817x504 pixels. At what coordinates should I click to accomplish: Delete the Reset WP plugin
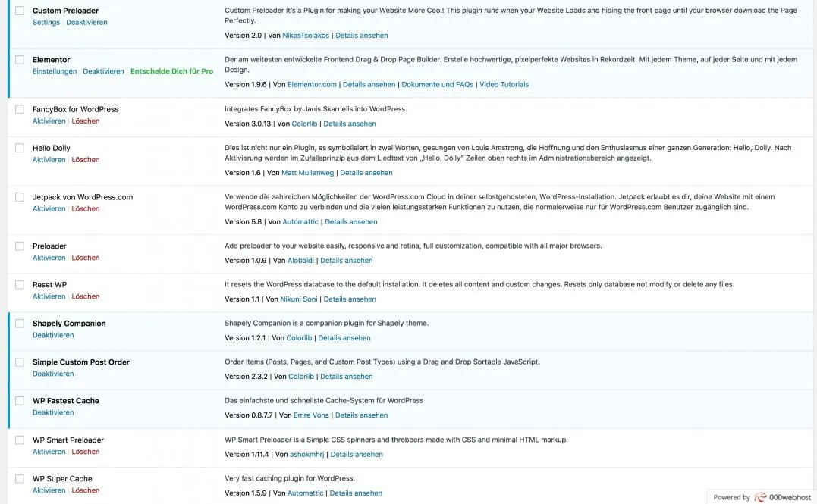coord(86,296)
